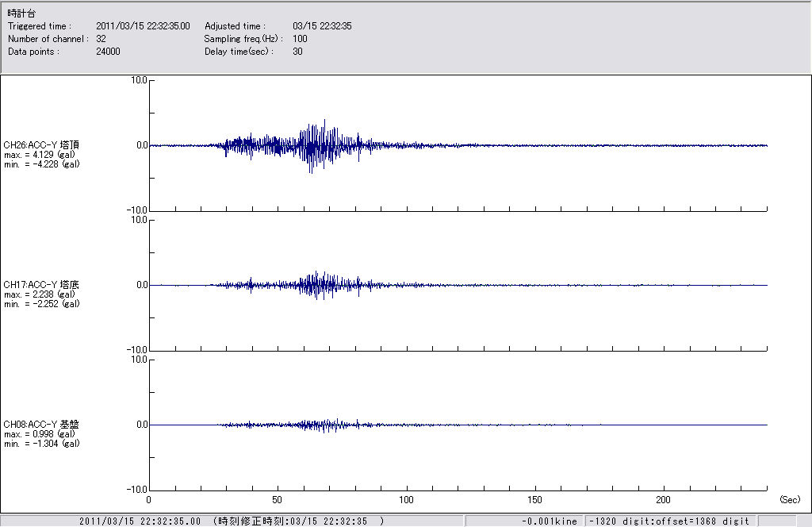Click the CH26 max. = 4.129 (gal) readout
Screen dimensions: 812x527
(41, 154)
